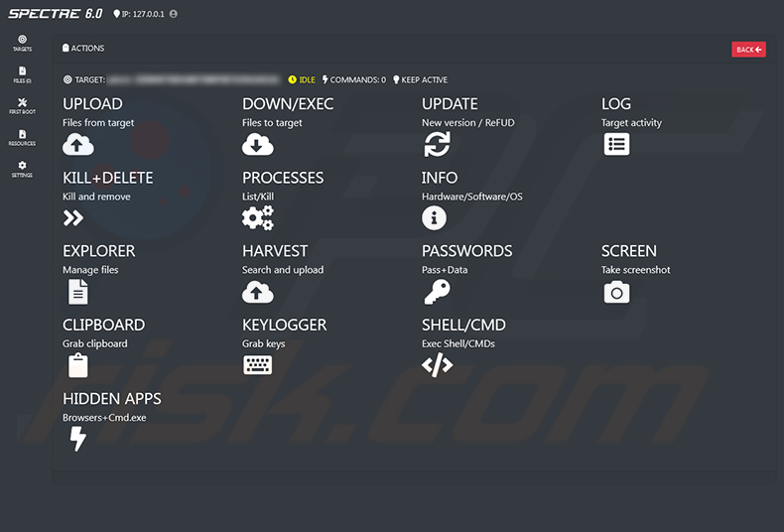Click the Kill+Delete double chevron icon

(x=73, y=217)
